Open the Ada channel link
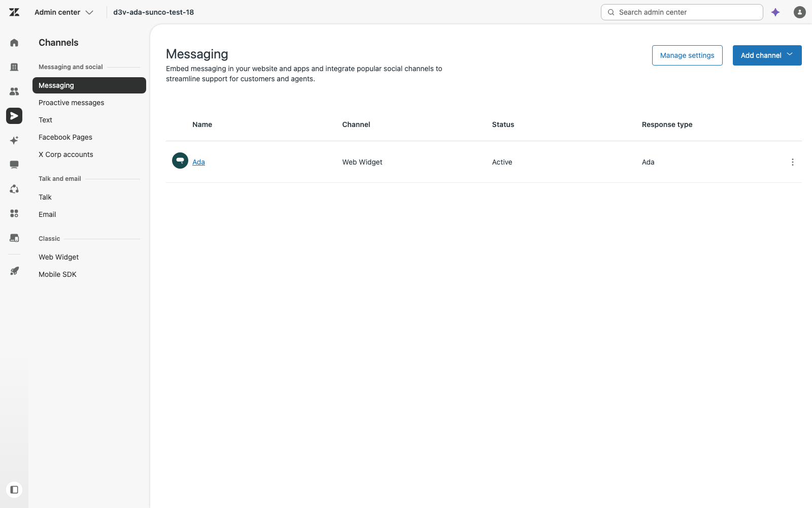 pyautogui.click(x=198, y=162)
